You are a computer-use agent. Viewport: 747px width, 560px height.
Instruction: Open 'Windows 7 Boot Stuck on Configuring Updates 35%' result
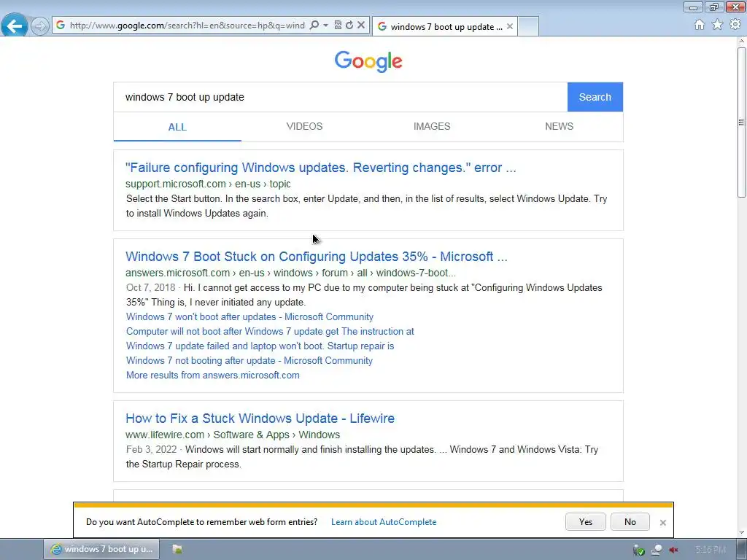click(317, 257)
